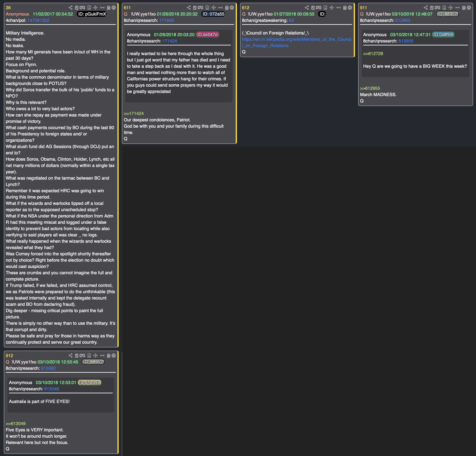Click the image file icon on post 36
The image size is (476, 456).
(x=89, y=8)
